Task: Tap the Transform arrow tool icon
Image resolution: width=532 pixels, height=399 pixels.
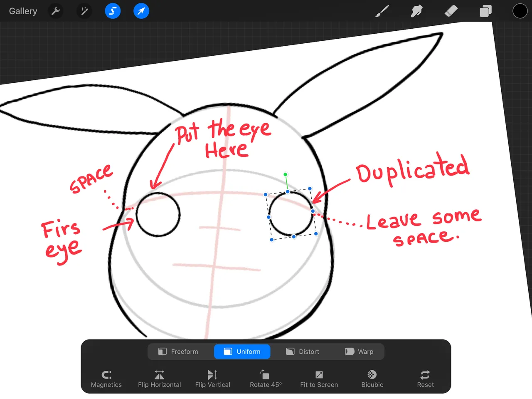Action: 141,11
